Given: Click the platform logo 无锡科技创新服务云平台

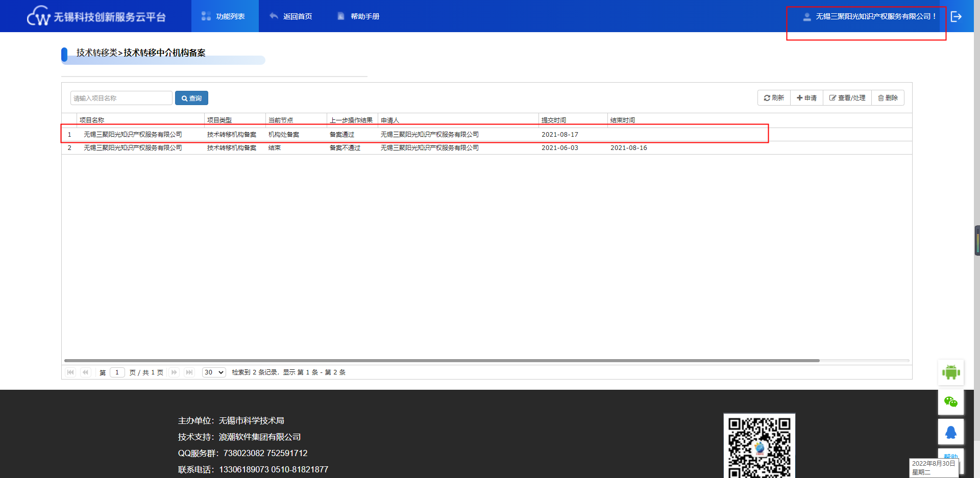Looking at the screenshot, I should [96, 16].
